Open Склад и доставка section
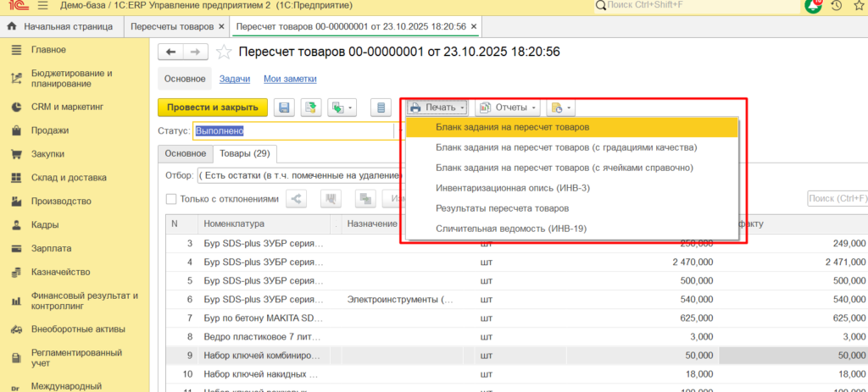This screenshot has height=392, width=868. pos(69,178)
